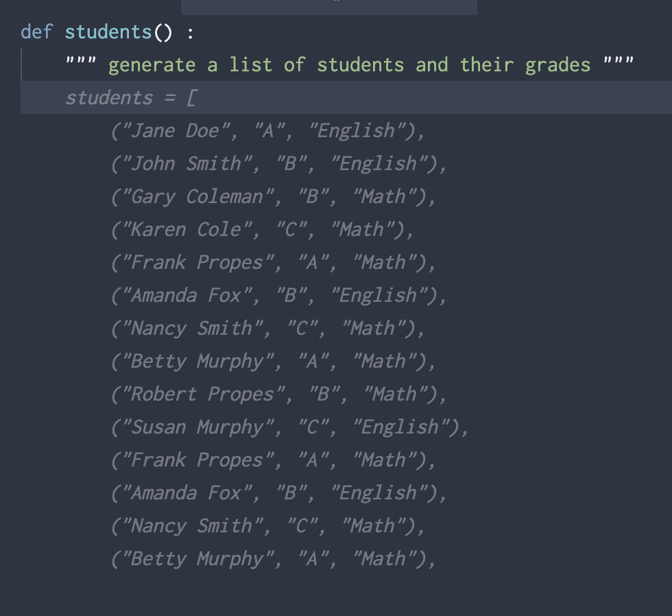Click the first Betty Murphy line
Image resolution: width=672 pixels, height=616 pixels.
274,362
